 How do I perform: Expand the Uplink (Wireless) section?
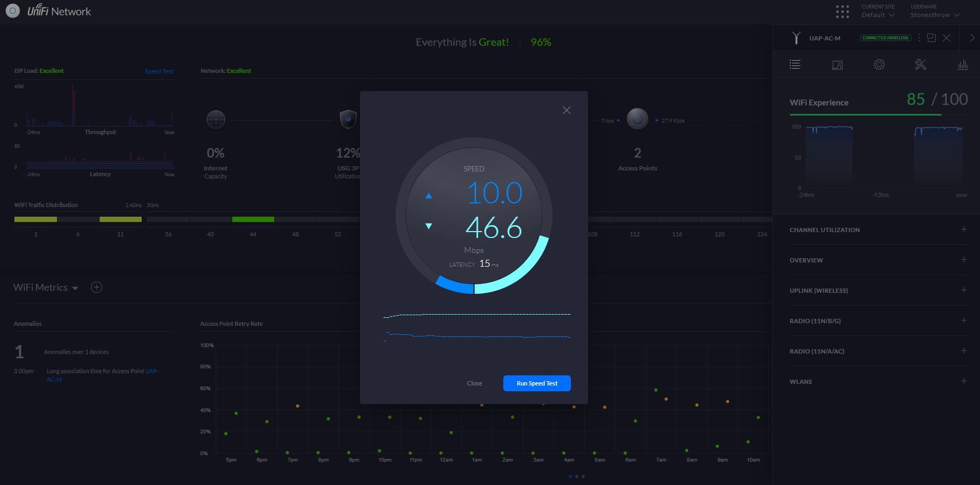pyautogui.click(x=963, y=290)
